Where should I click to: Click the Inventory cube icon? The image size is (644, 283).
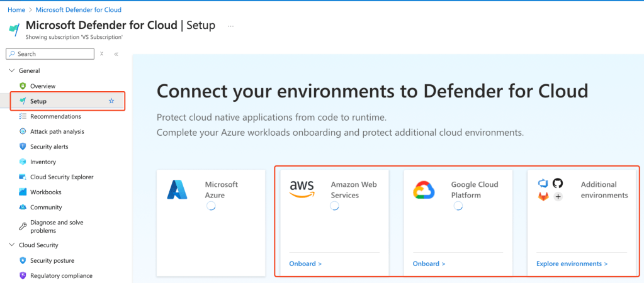[23, 162]
